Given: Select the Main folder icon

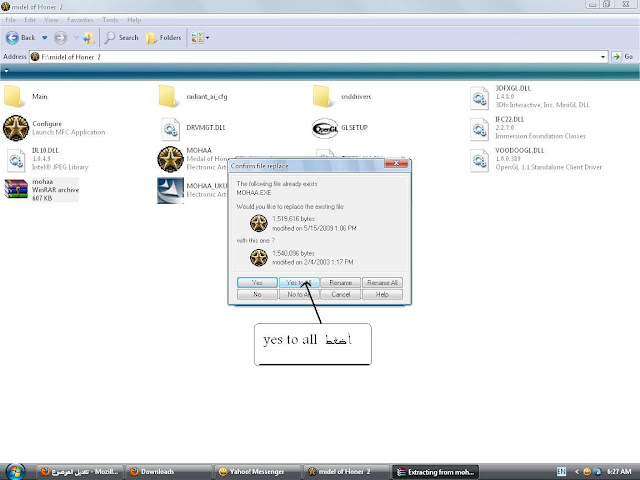Looking at the screenshot, I should click(14, 96).
